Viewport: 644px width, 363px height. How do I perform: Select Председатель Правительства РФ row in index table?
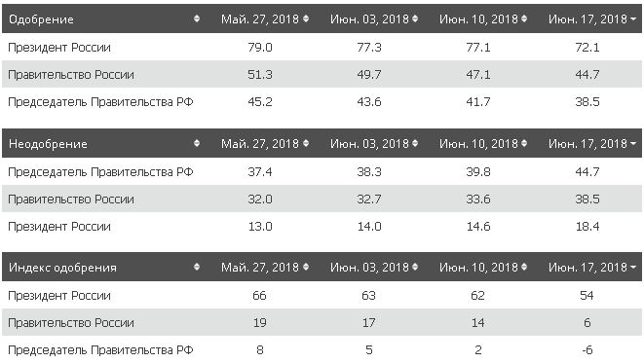coord(322,349)
